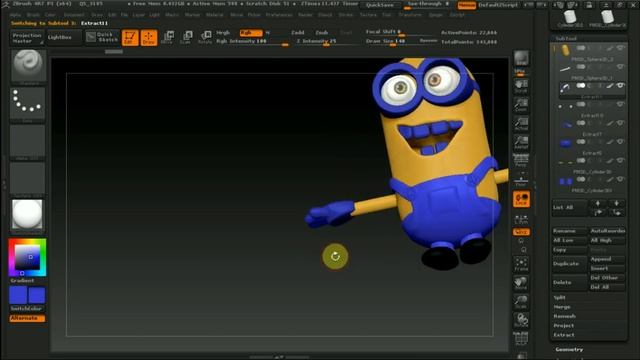This screenshot has height=360, width=640.
Task: Click the AAHalf icon
Action: pyautogui.click(x=521, y=143)
